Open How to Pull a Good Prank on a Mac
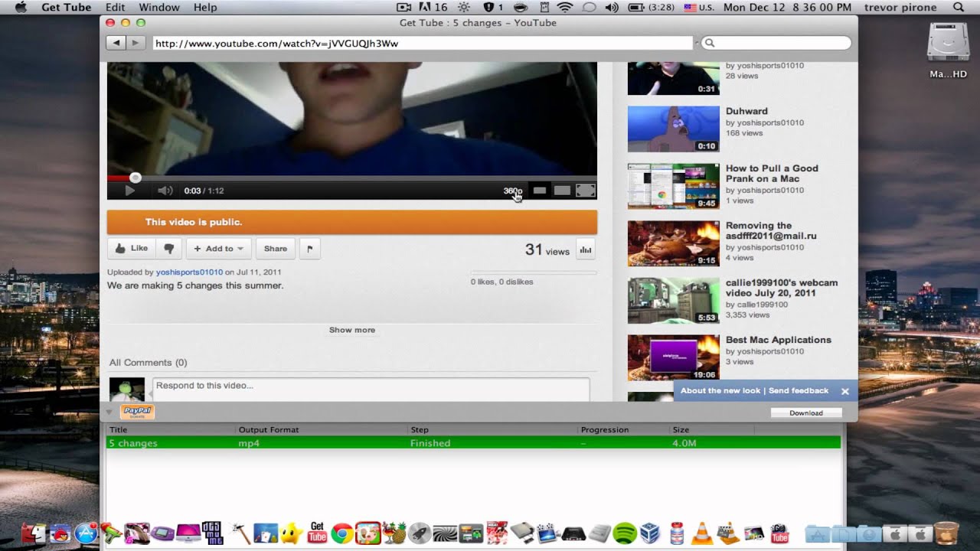980x551 pixels. [x=772, y=174]
